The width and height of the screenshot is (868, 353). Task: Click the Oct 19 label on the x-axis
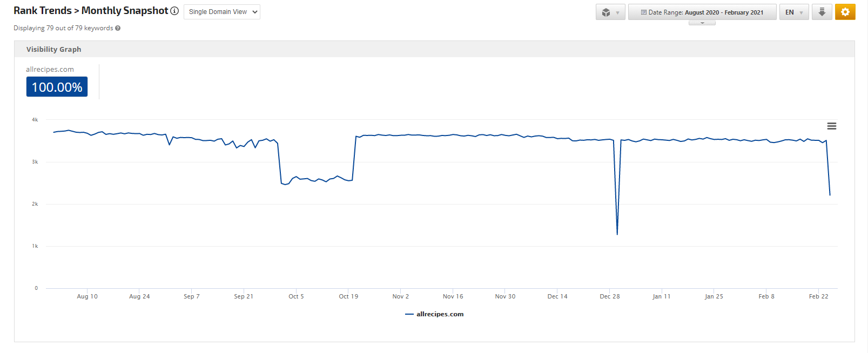tap(348, 296)
